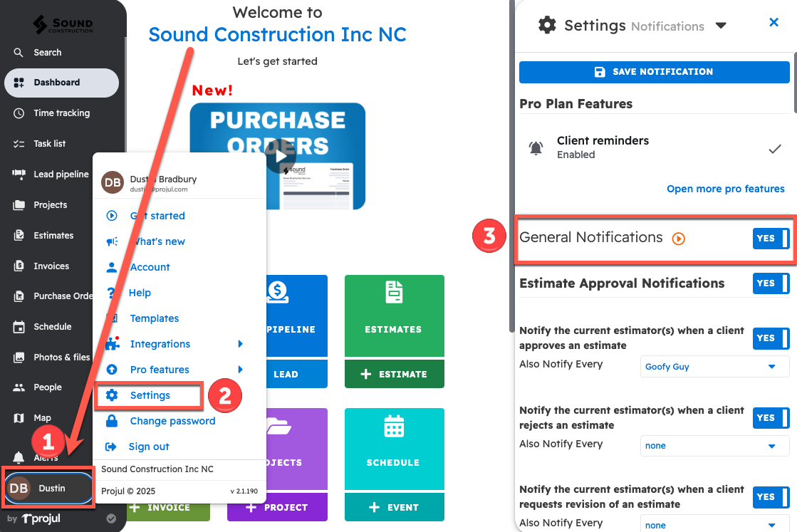
Task: Open the Task list from the sidebar
Action: [18, 143]
